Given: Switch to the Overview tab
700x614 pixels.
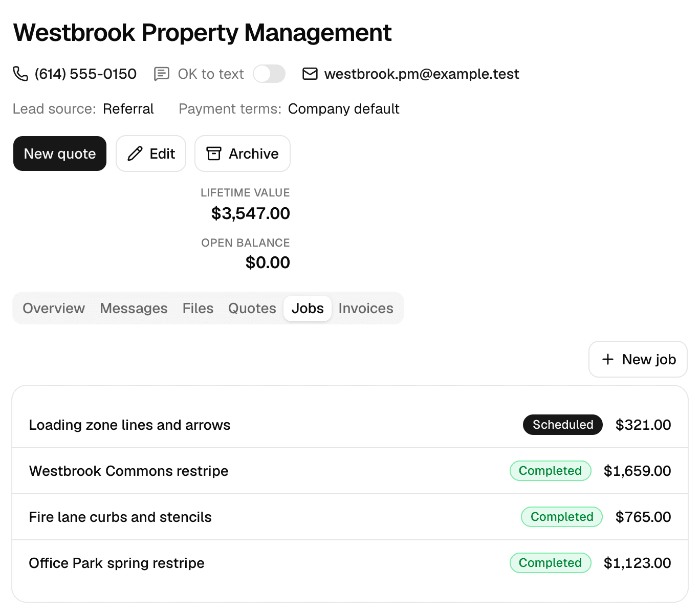Looking at the screenshot, I should click(54, 308).
